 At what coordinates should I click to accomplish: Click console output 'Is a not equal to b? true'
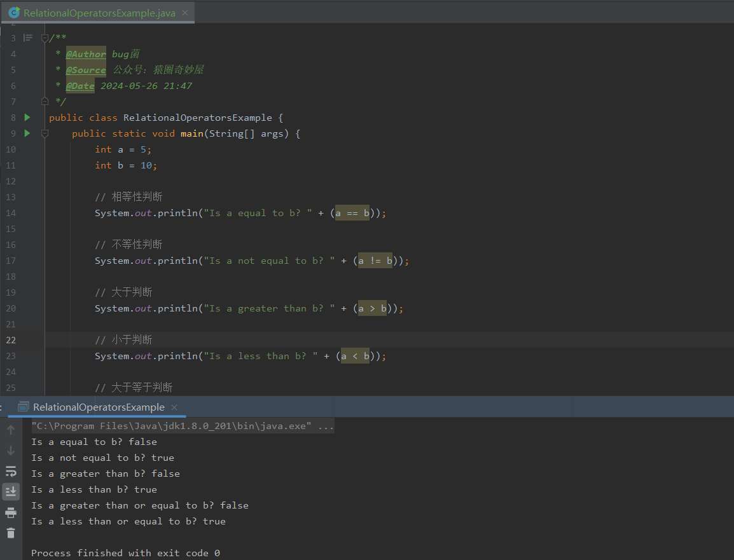pyautogui.click(x=102, y=458)
